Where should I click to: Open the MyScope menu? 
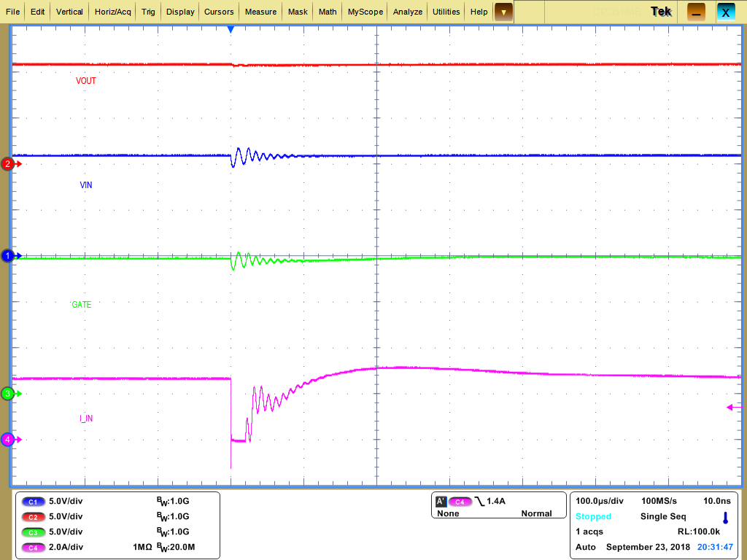365,12
